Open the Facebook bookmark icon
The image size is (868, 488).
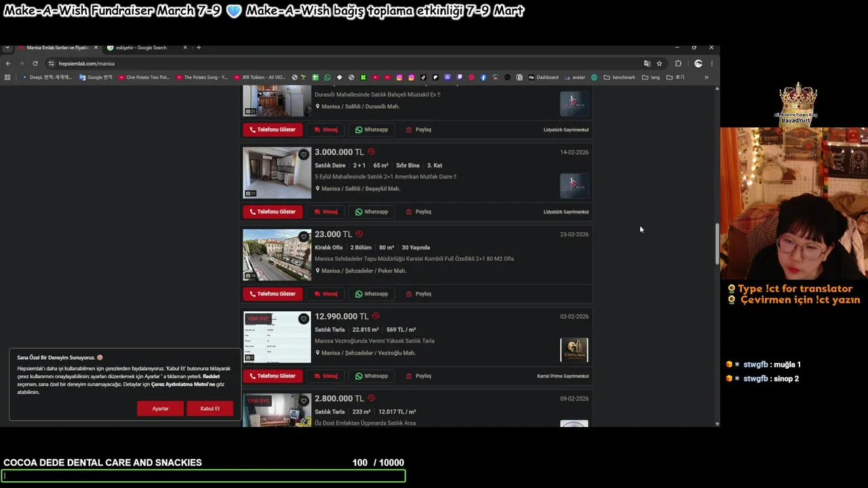tap(483, 77)
